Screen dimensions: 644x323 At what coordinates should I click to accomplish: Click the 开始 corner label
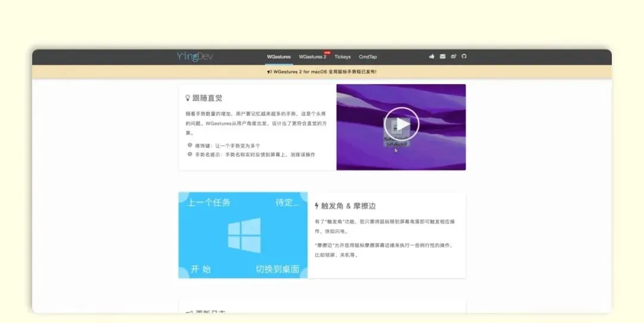201,269
